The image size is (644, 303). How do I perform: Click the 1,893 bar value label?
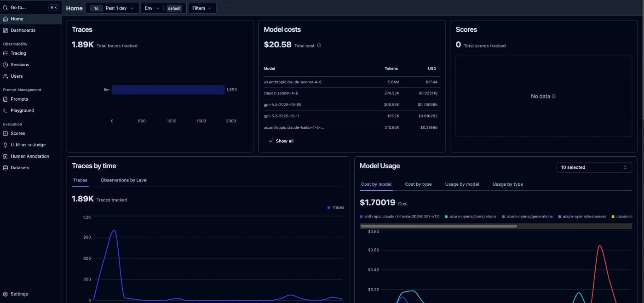tap(231, 90)
